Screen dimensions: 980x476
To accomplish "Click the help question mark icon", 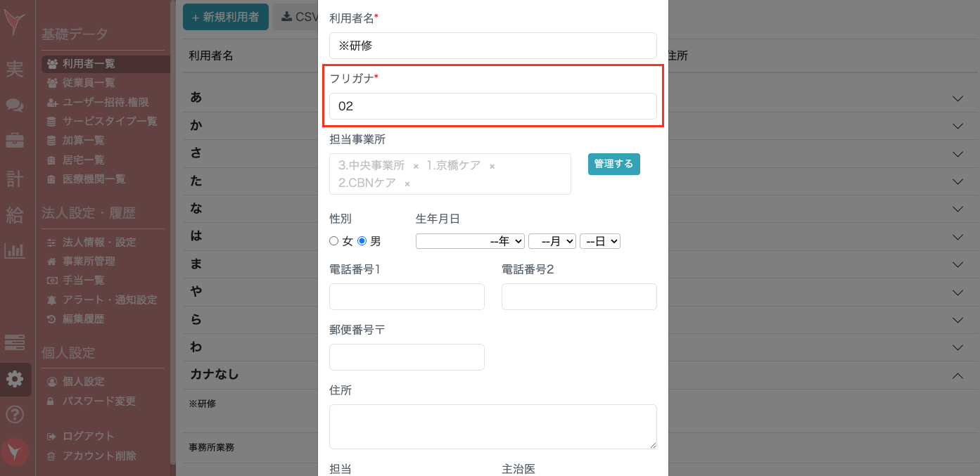I will 15,414.
